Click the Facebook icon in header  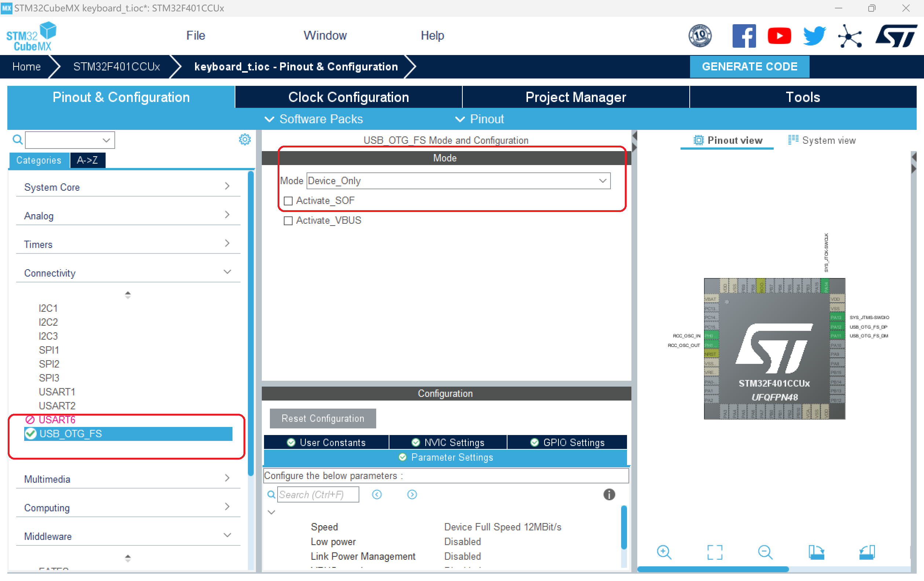coord(744,36)
